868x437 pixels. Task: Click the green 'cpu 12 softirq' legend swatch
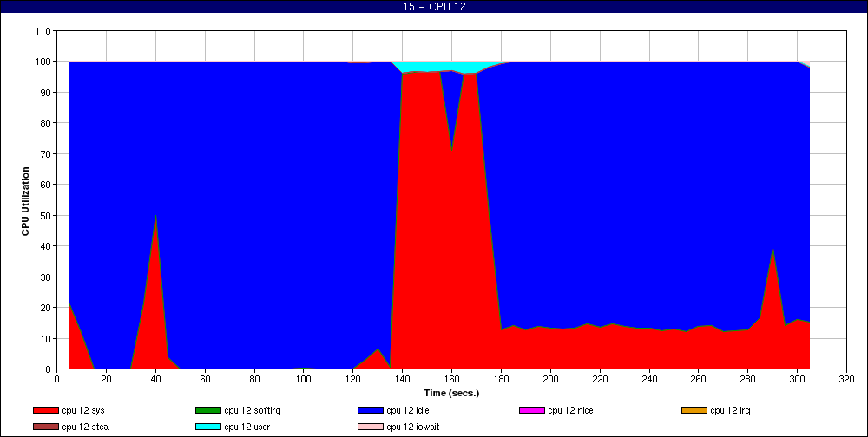click(207, 410)
